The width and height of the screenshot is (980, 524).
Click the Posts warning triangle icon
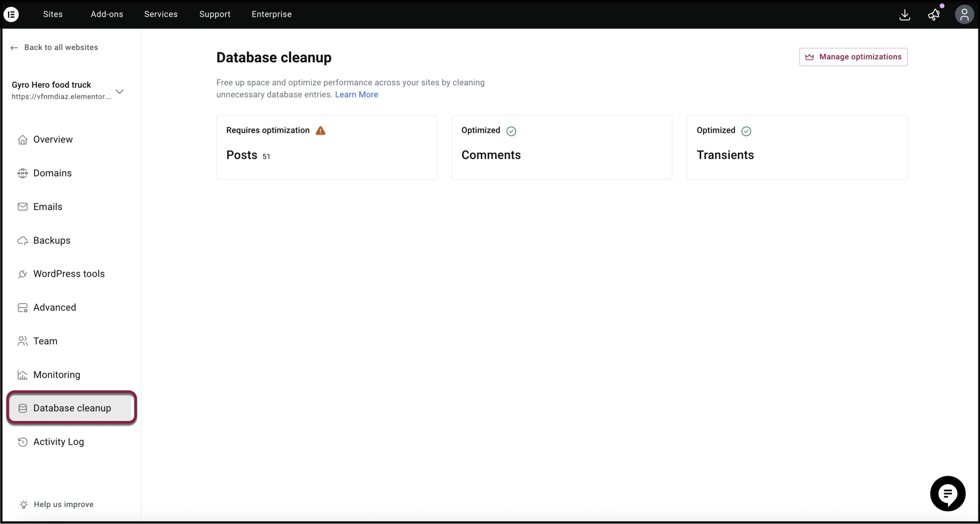point(320,131)
